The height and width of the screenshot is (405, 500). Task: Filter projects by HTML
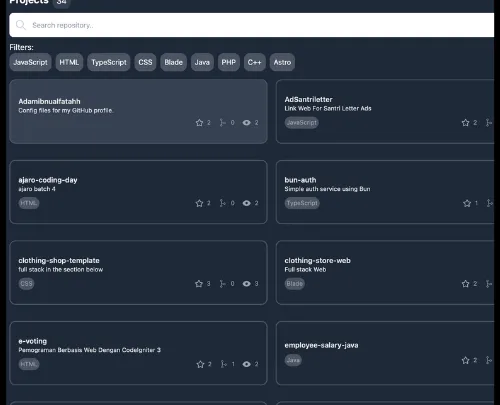click(x=69, y=62)
